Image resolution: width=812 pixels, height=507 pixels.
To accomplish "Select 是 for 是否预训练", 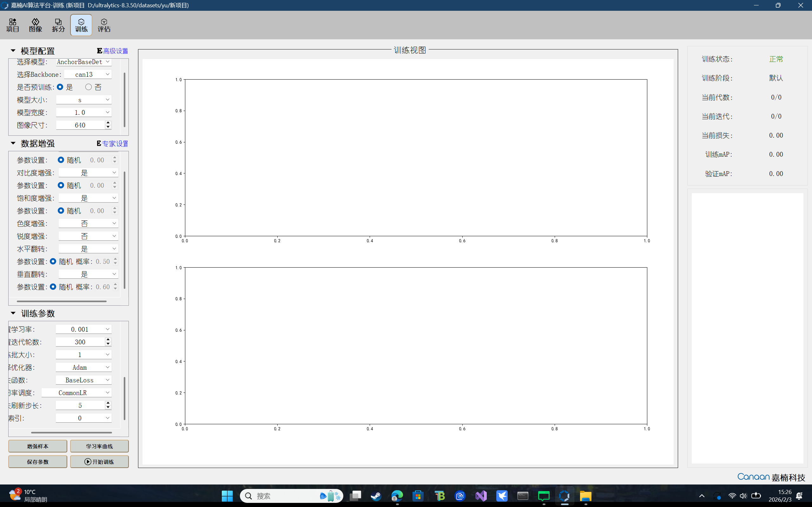I will click(60, 87).
